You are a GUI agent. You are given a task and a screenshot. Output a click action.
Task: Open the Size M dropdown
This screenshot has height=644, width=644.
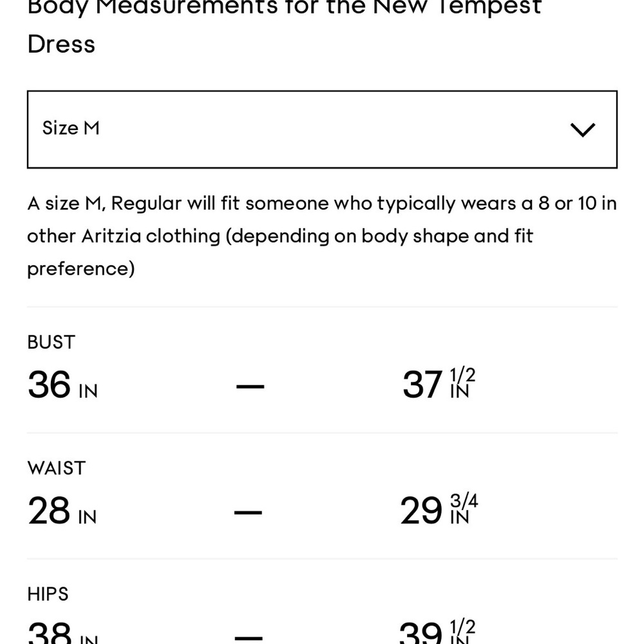coord(322,129)
